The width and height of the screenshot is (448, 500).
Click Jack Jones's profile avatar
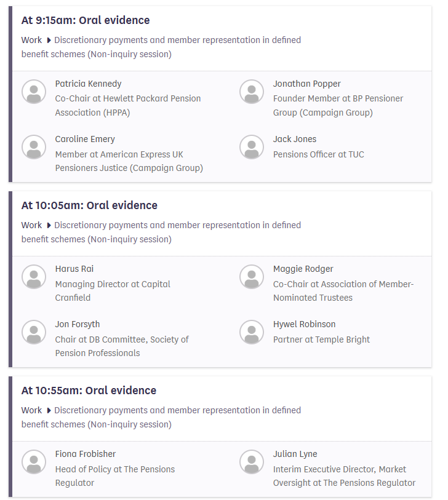pos(252,147)
